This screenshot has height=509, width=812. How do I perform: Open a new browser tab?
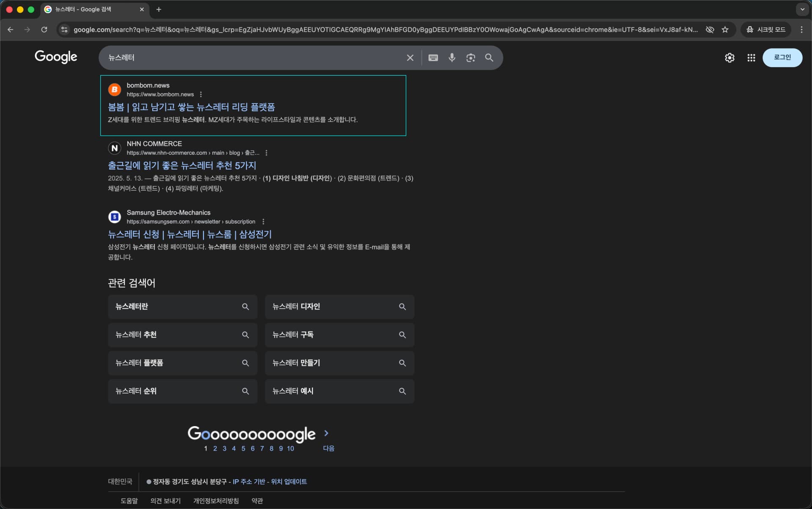(159, 9)
